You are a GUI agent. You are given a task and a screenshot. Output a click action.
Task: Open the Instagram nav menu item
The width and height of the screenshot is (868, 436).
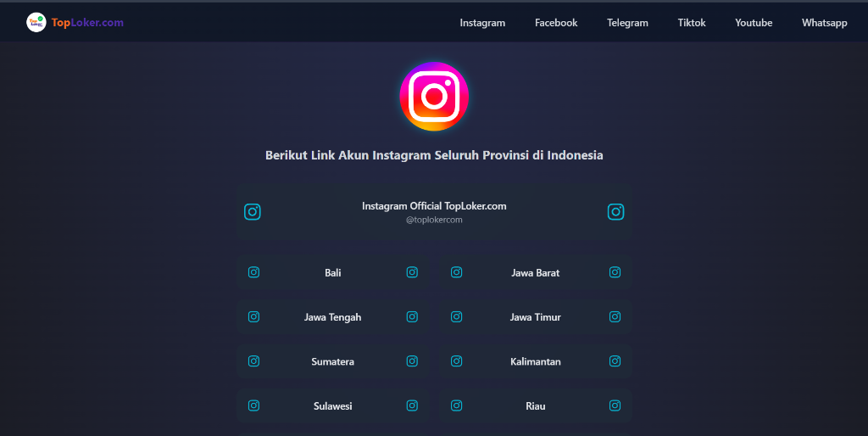point(482,23)
